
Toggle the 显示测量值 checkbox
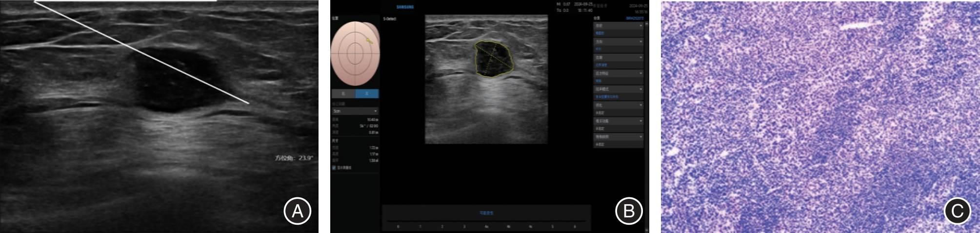click(334, 168)
